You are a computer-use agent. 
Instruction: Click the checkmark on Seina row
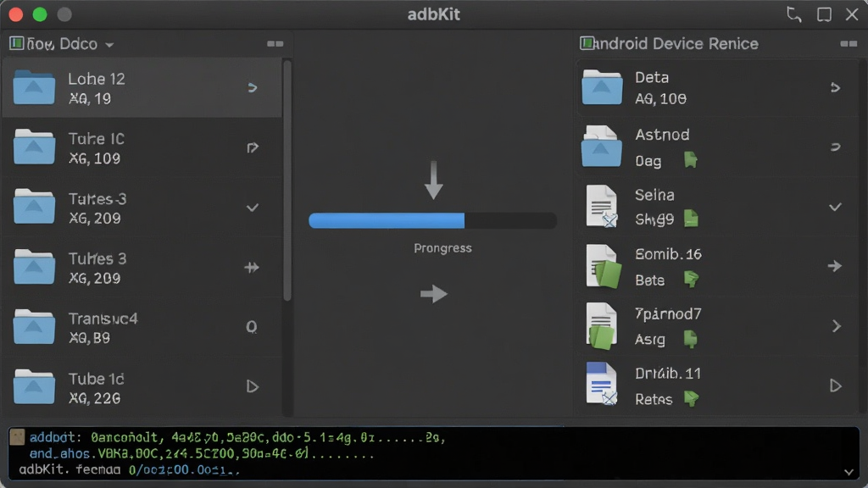(835, 207)
